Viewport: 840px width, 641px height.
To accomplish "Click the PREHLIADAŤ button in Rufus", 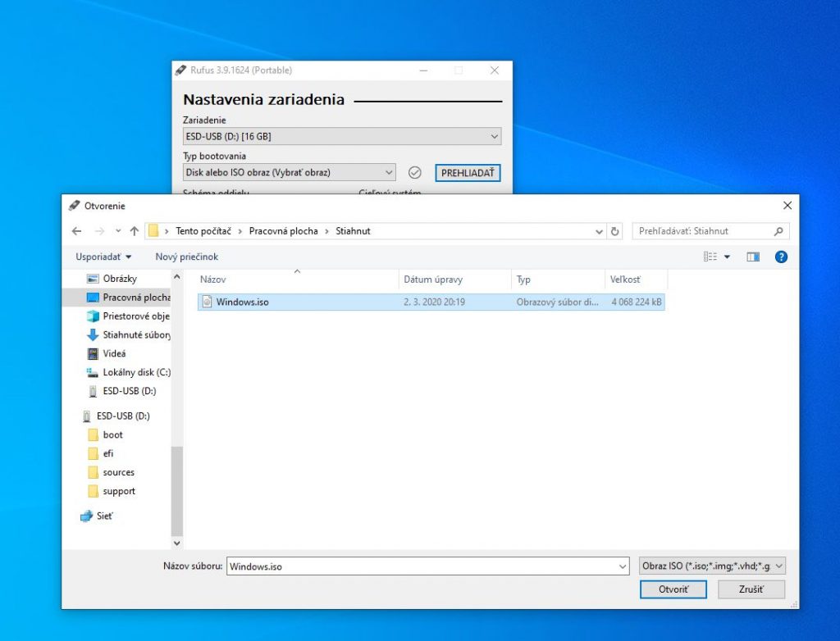I will (x=468, y=173).
